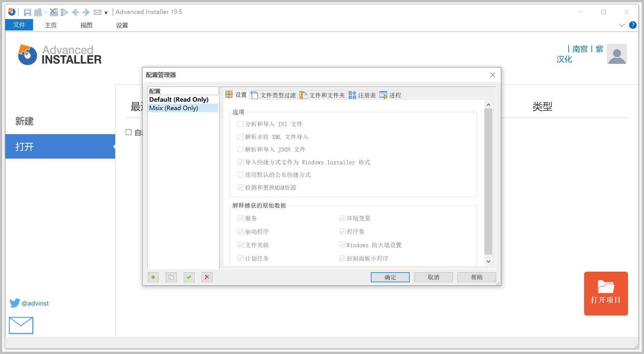Image resolution: width=644 pixels, height=354 pixels.
Task: Click the Run project icon in quick toolbar
Action: 64,12
